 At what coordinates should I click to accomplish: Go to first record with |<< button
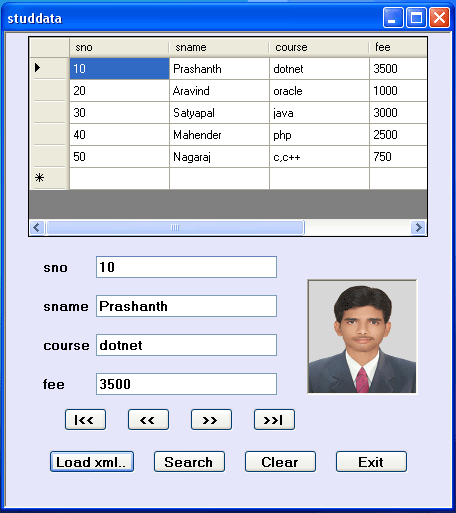(85, 420)
